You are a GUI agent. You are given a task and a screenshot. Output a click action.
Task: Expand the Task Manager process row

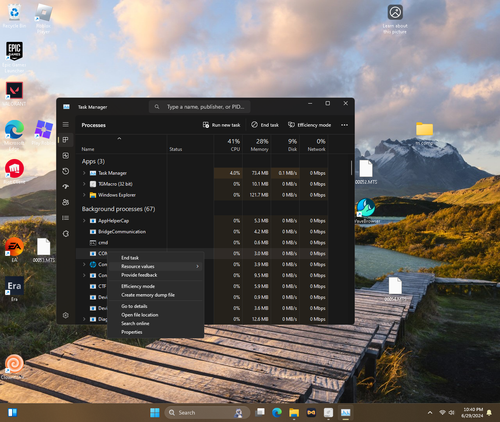84,173
